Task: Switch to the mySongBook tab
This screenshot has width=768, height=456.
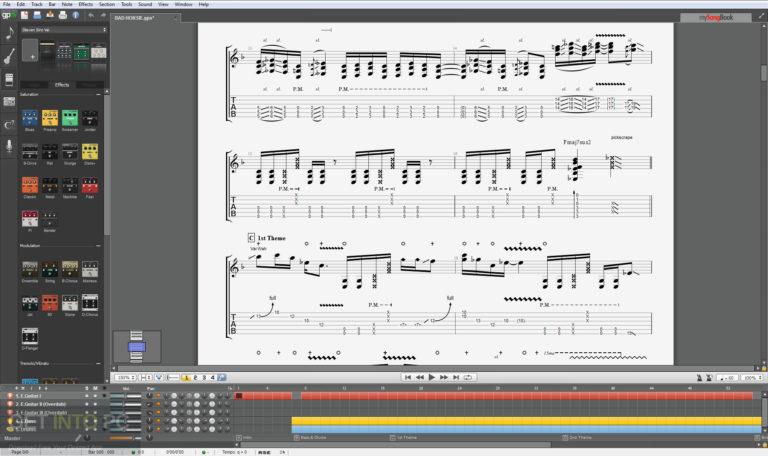Action: coord(716,18)
